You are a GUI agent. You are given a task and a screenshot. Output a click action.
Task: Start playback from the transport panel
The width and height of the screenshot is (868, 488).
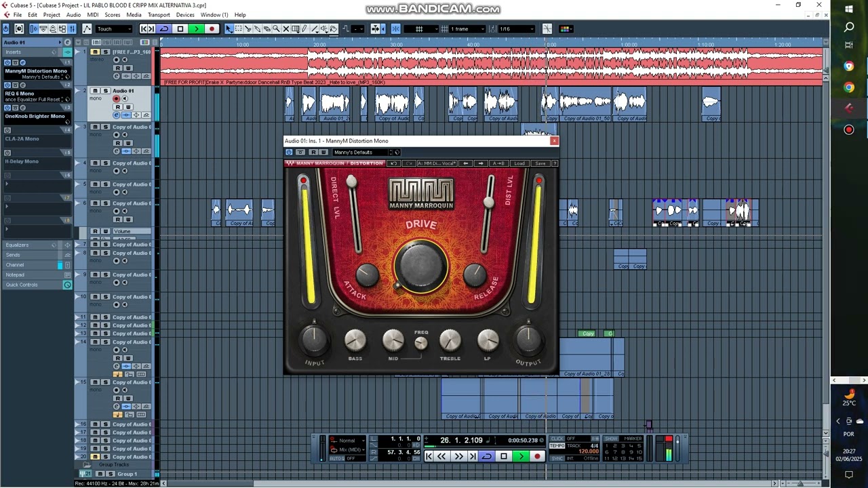[520, 457]
